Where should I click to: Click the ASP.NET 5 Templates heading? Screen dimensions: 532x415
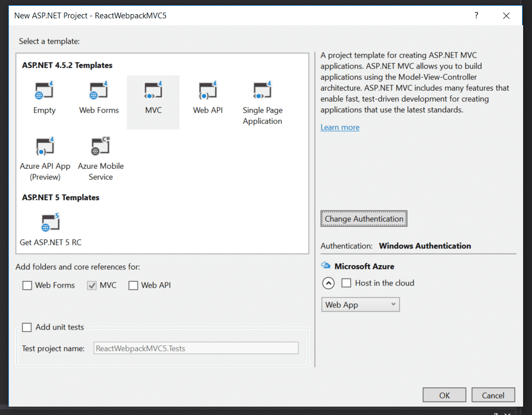pos(61,198)
